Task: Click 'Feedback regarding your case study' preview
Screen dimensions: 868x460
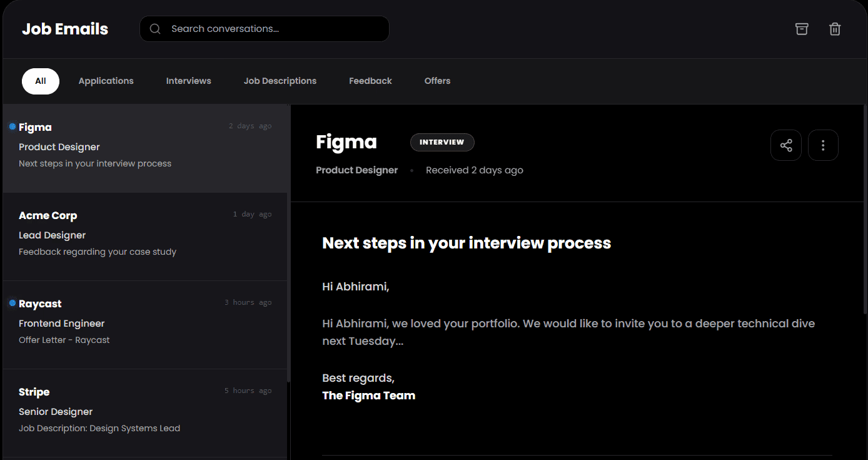Action: click(x=98, y=252)
